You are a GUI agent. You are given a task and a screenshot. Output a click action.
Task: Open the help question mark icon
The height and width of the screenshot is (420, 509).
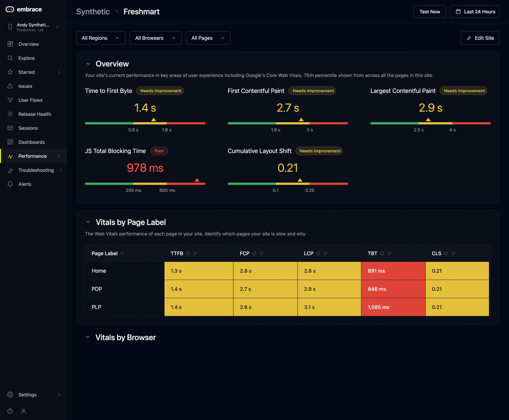[10, 411]
